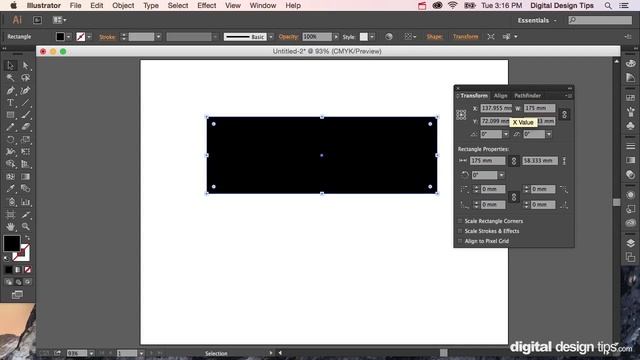Select the Free Transform tool
This screenshot has width=640, height=360.
click(x=25, y=152)
